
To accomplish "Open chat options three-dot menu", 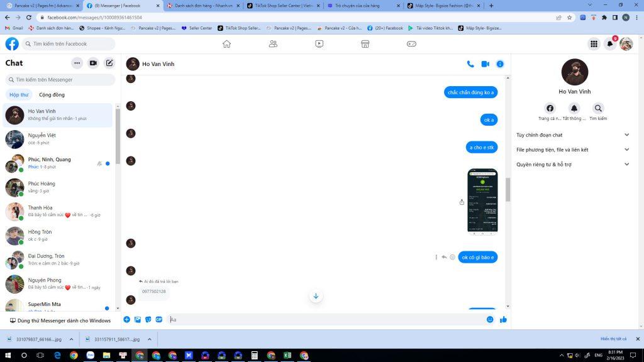I will coord(77,63).
